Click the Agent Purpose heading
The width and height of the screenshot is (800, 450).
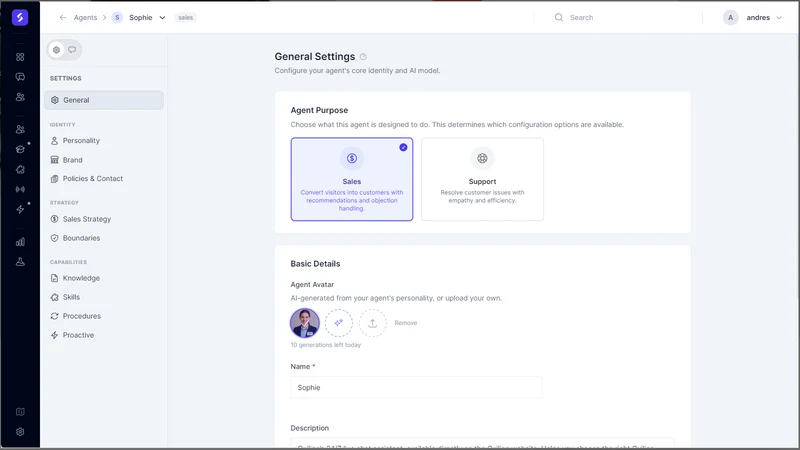319,110
